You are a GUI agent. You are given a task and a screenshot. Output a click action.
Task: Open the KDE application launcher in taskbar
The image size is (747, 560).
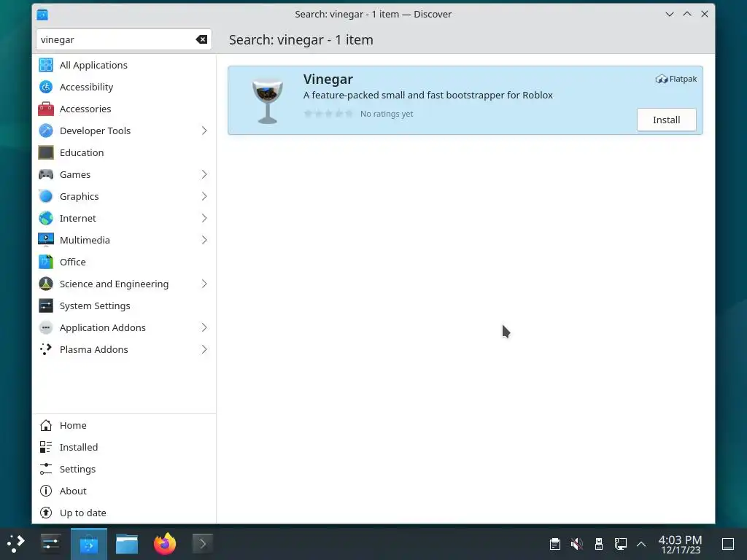click(x=16, y=543)
